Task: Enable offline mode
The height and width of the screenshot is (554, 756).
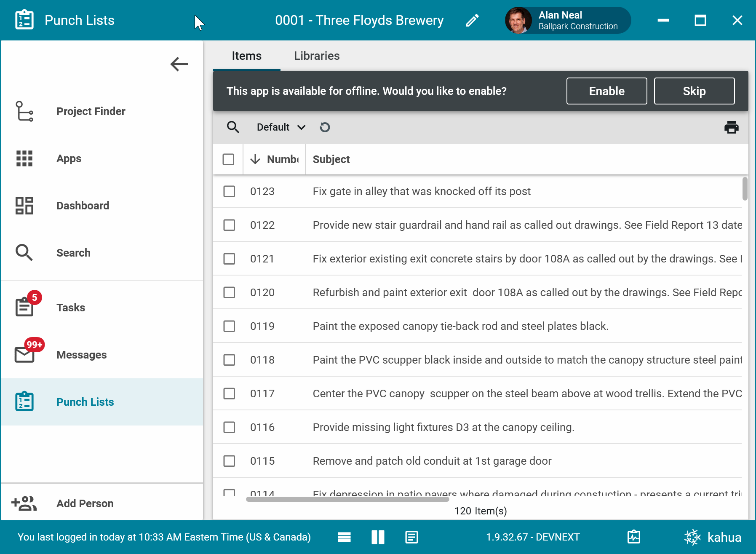Action: click(x=606, y=91)
